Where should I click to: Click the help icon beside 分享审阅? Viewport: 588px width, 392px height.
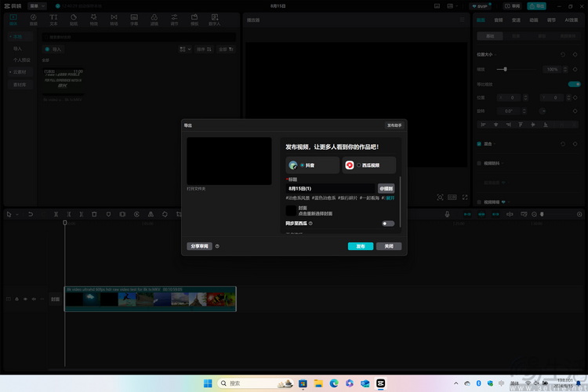coord(217,246)
